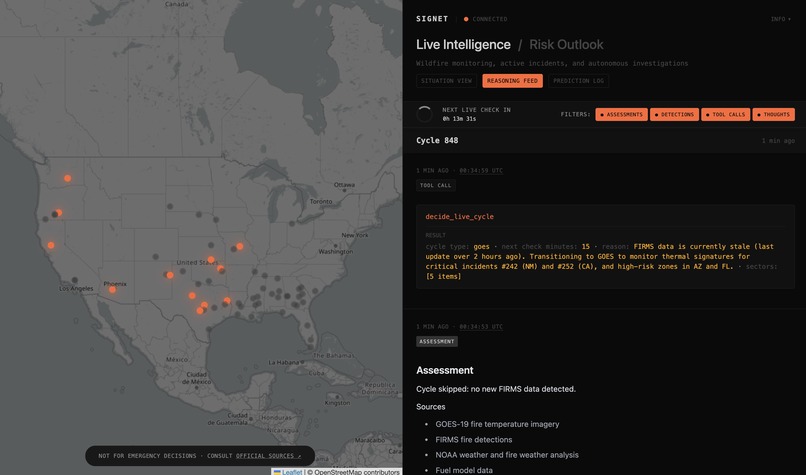Click the orange fire marker beside Phoenix

112,289
